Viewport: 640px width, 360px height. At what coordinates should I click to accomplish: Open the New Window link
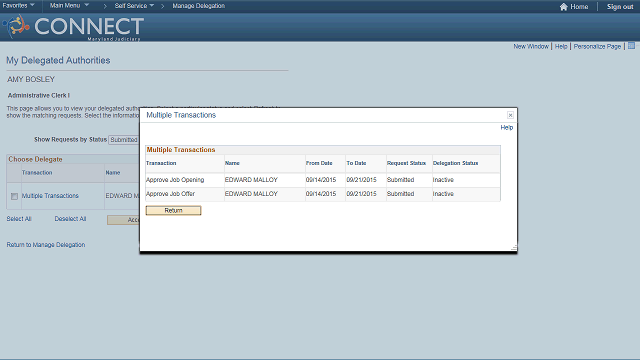click(x=531, y=47)
